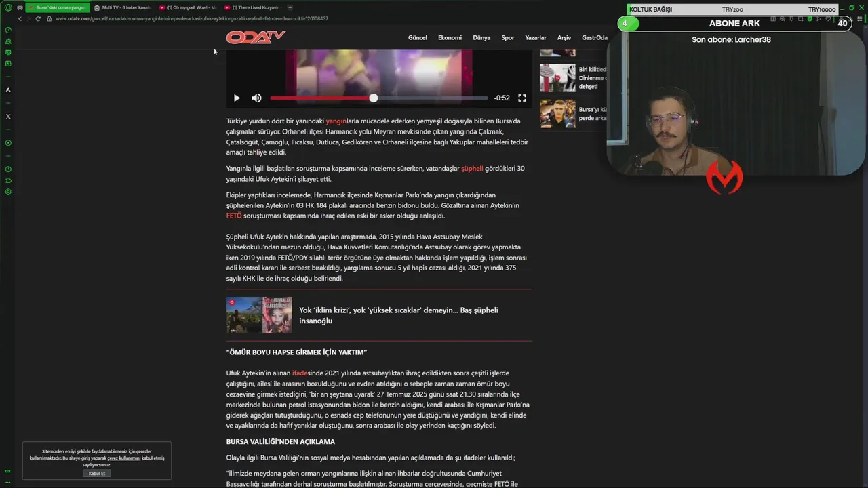The width and height of the screenshot is (868, 488).
Task: Click heading 'BURSA VALİLİĞİ'NDEN AÇIKLAMA'
Action: [x=281, y=442]
